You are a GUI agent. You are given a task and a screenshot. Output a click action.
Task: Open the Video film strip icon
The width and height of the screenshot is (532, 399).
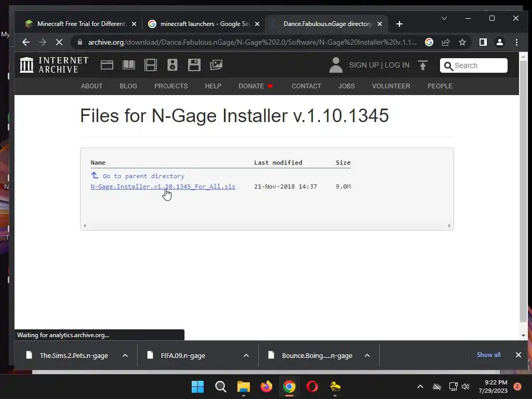(150, 65)
